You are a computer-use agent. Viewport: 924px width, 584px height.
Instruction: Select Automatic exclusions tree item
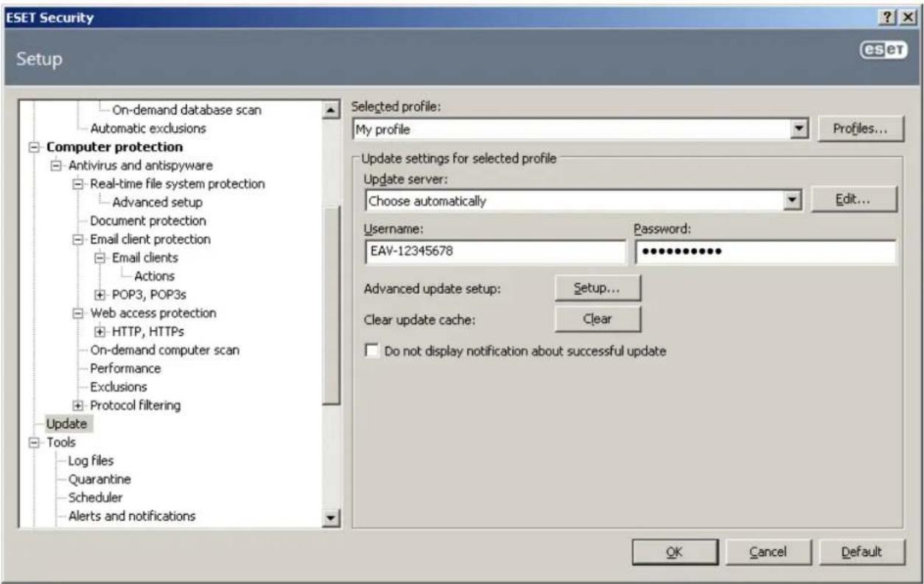pos(148,128)
